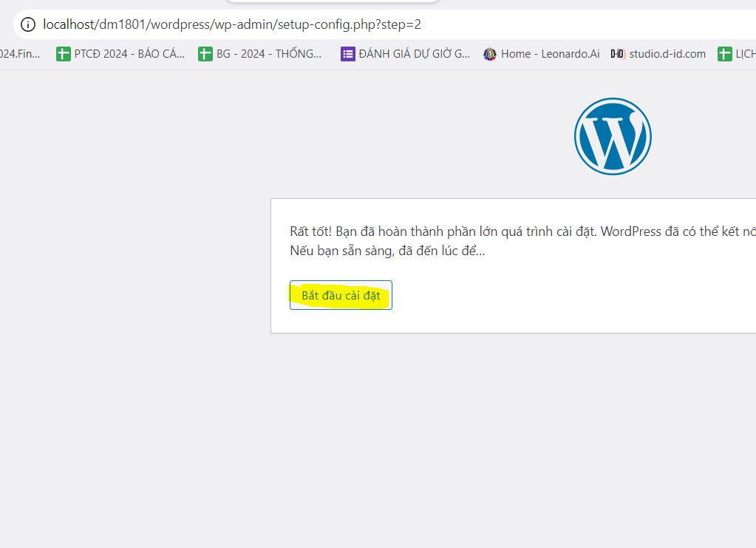
Task: Click the WordPress logo
Action: [613, 137]
